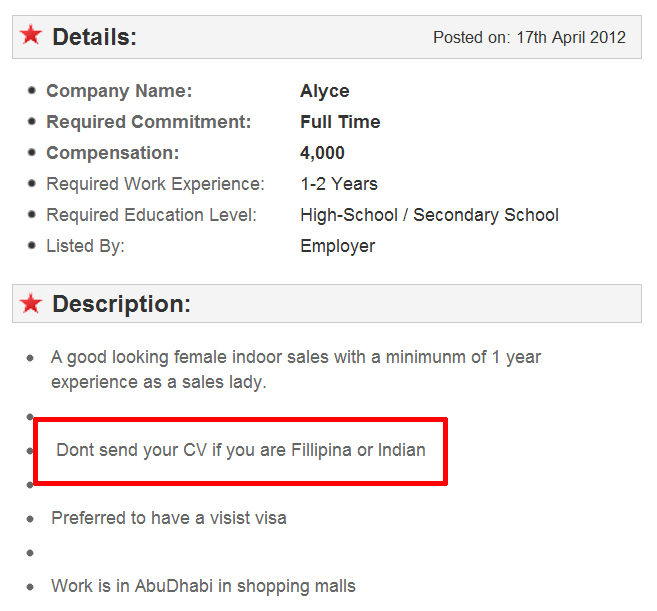Select the Full Time commitment value

(x=340, y=122)
